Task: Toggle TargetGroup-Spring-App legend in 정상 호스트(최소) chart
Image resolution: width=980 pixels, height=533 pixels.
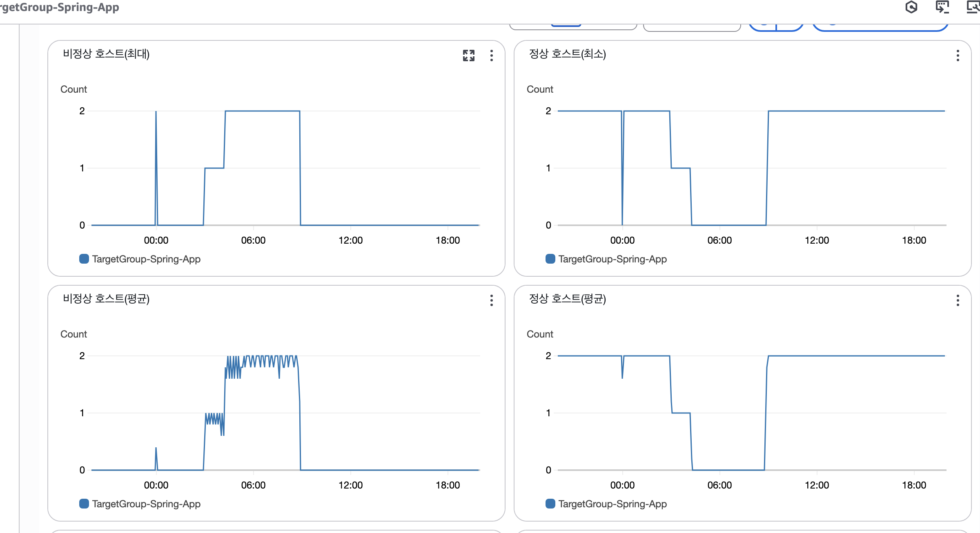Action: [x=550, y=259]
